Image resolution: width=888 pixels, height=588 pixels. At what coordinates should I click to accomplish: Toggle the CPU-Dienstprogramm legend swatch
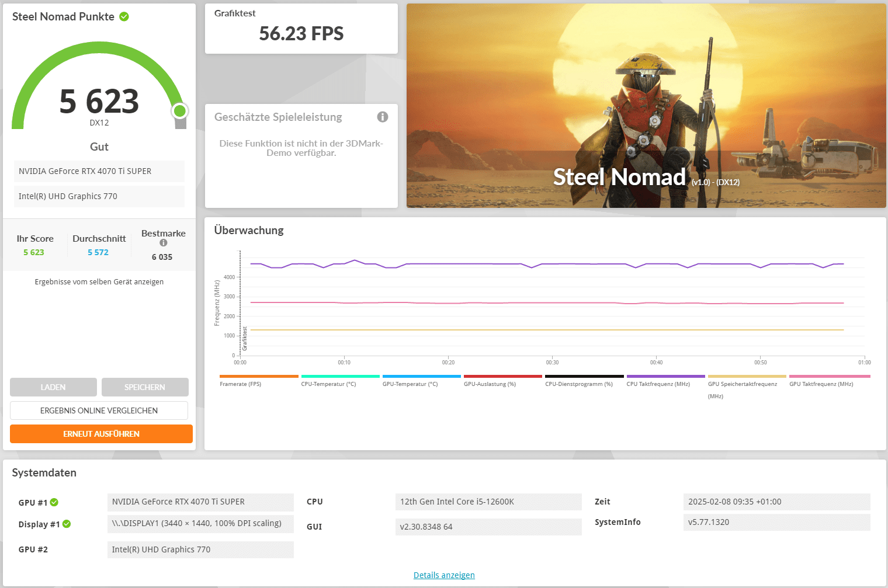coord(584,376)
